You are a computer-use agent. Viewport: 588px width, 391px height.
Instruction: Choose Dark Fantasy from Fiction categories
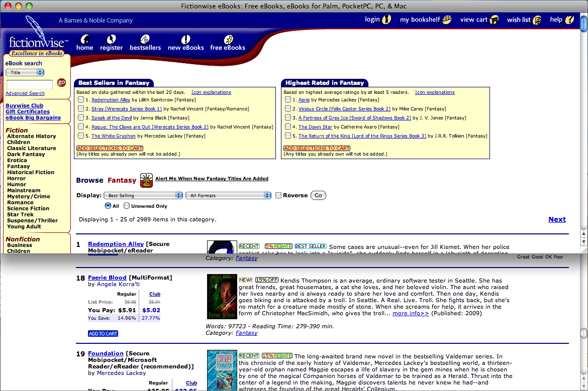(x=26, y=154)
